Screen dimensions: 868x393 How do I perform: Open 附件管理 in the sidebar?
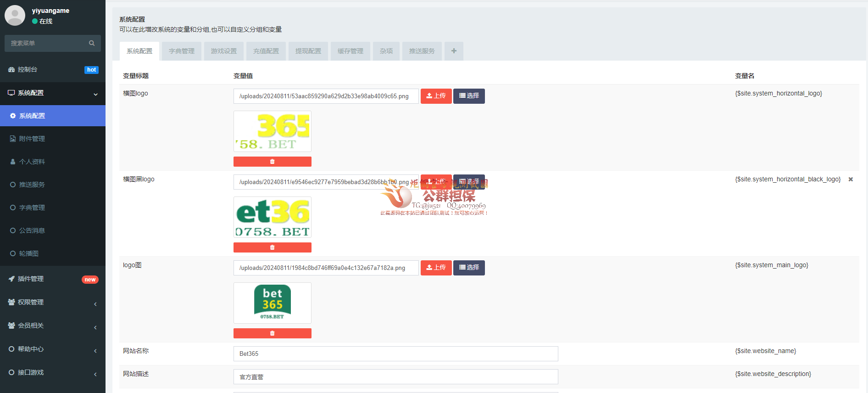pos(32,139)
